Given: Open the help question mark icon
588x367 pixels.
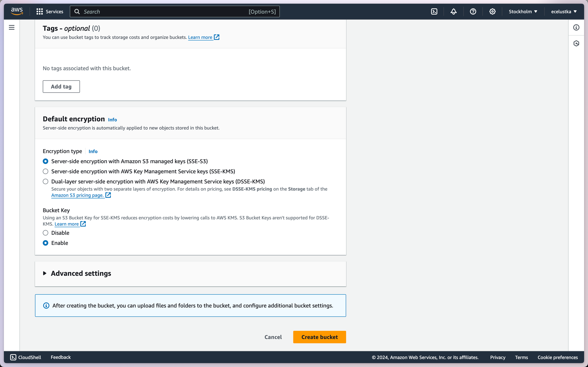Looking at the screenshot, I should tap(473, 11).
